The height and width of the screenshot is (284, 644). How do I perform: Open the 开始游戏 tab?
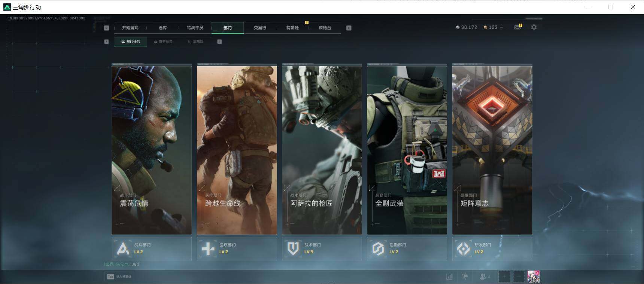(x=130, y=28)
